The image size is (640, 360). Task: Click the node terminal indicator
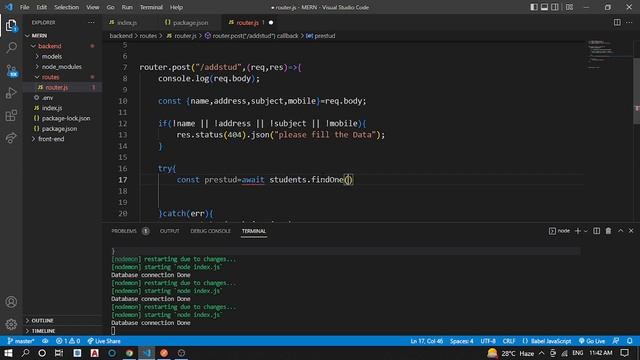tap(559, 231)
